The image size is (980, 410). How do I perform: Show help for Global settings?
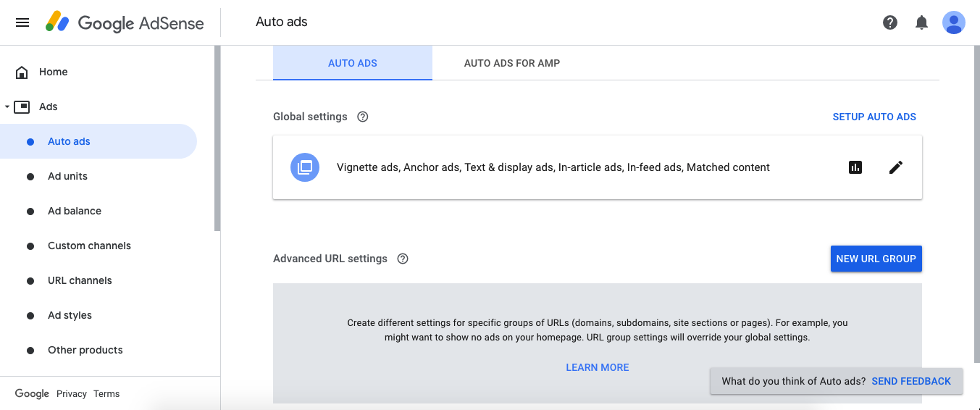(363, 117)
